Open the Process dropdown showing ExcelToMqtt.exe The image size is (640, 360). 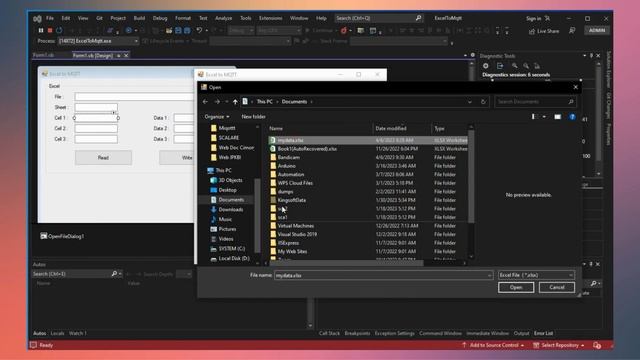click(98, 41)
